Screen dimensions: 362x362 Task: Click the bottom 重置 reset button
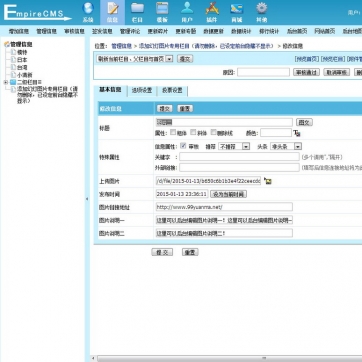tap(190, 252)
